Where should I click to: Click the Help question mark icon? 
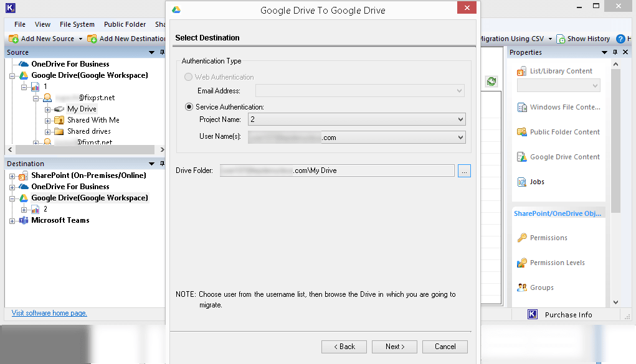click(620, 39)
